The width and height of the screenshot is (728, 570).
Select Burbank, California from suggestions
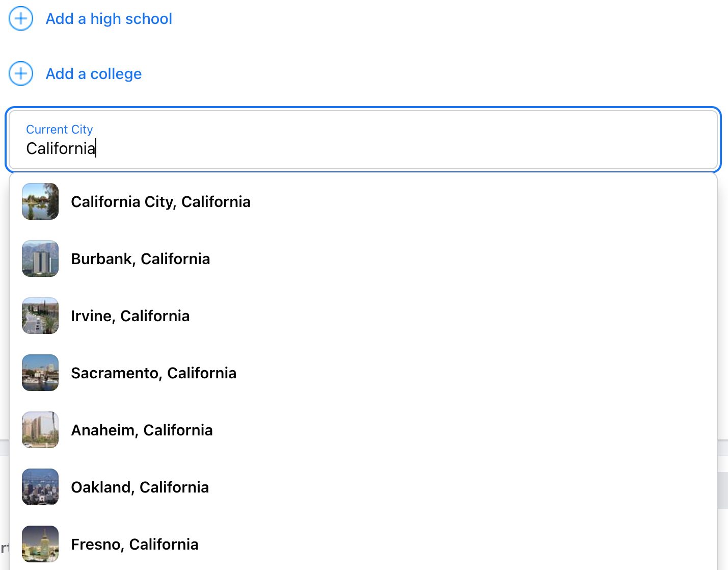pos(140,259)
